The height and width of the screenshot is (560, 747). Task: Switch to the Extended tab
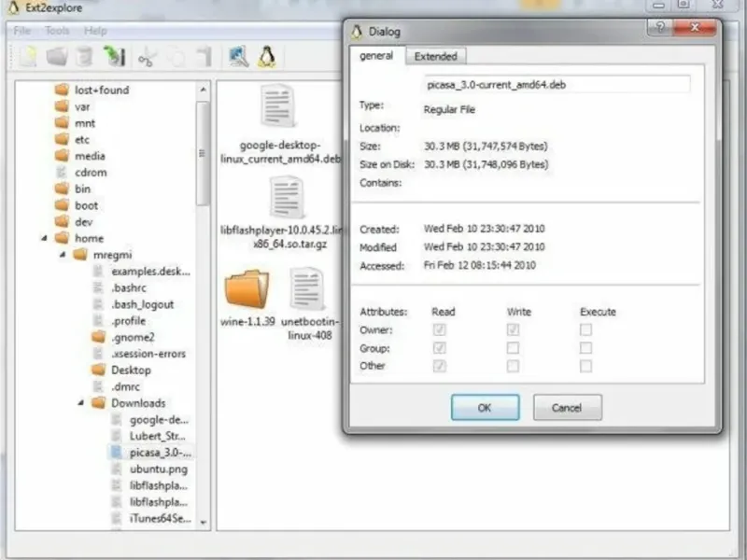pyautogui.click(x=435, y=56)
